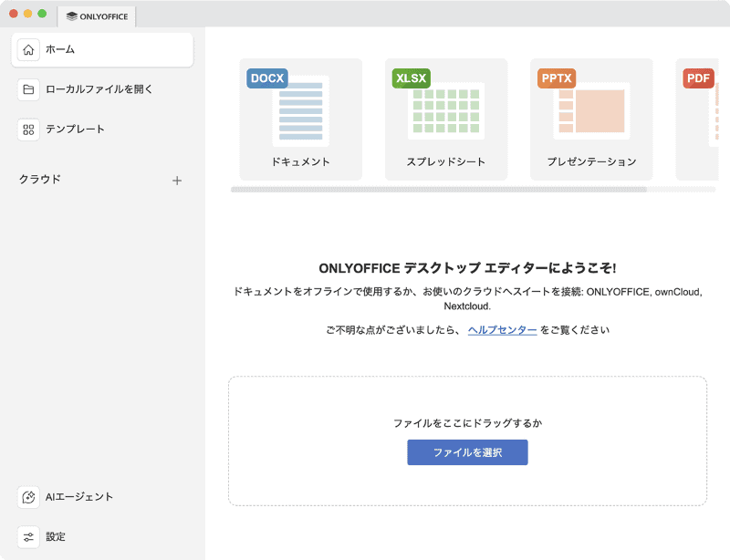Click the Home house icon in sidebar
Screen dimensions: 730x560
[28, 50]
